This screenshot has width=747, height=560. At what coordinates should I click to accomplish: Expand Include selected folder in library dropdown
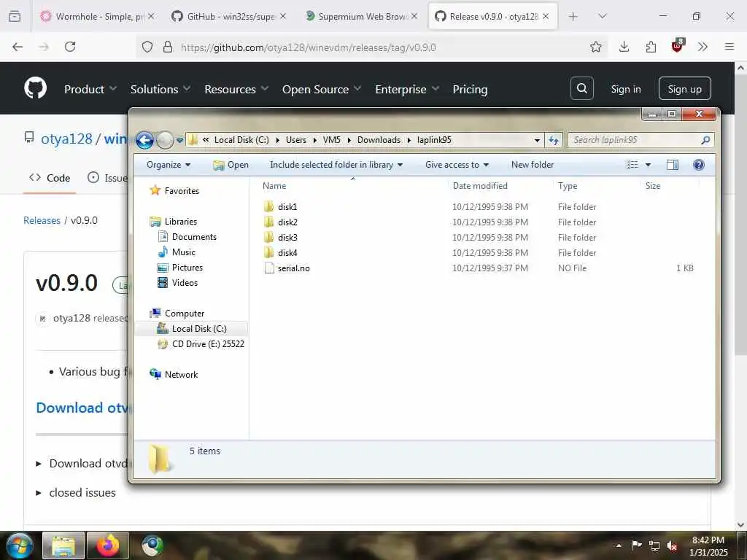[x=336, y=165]
